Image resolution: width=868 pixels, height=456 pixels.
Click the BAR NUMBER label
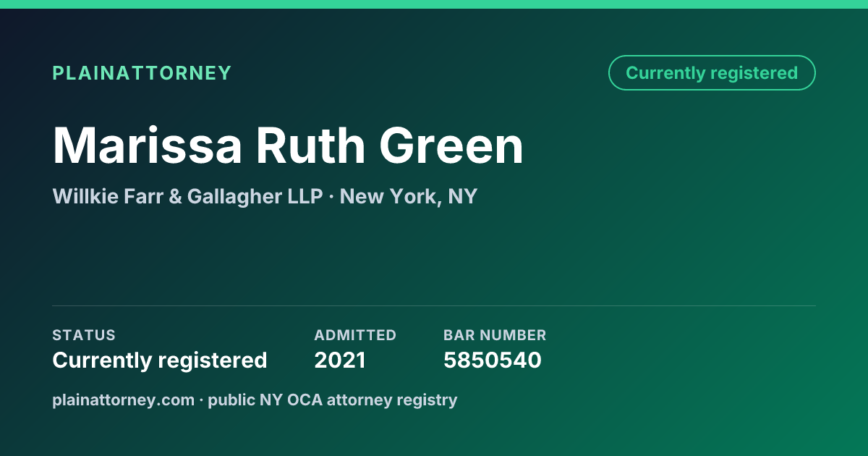495,335
